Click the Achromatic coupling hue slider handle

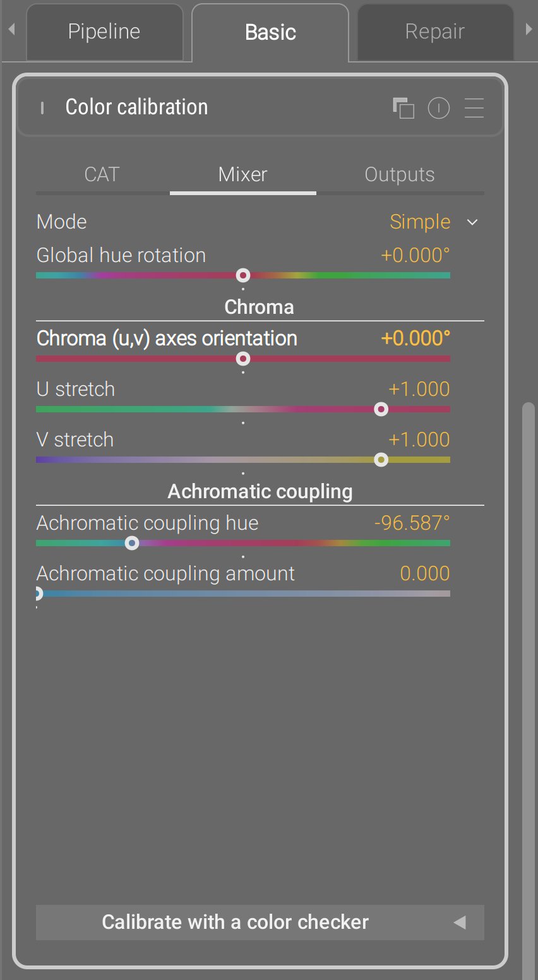[132, 543]
